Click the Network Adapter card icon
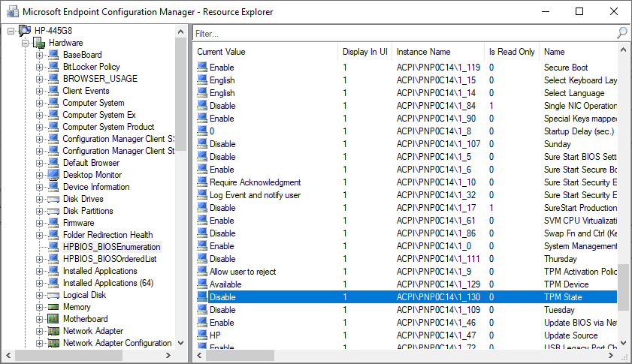 point(53,331)
